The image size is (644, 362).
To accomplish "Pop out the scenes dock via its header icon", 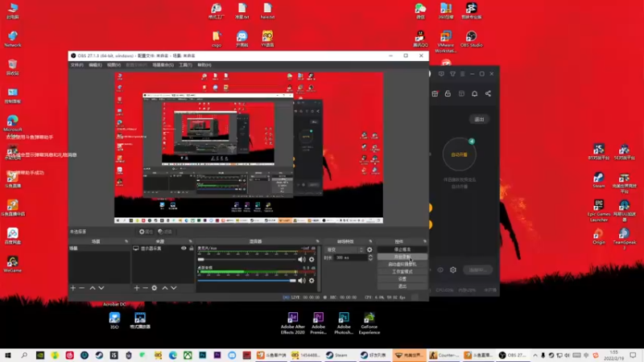I will [x=126, y=241].
